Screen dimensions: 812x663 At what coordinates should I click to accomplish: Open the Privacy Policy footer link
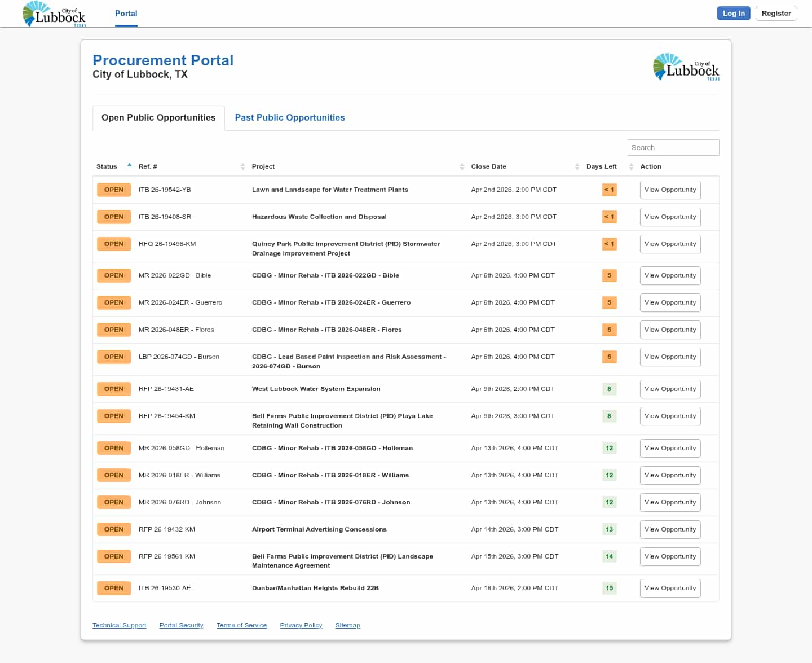(301, 626)
